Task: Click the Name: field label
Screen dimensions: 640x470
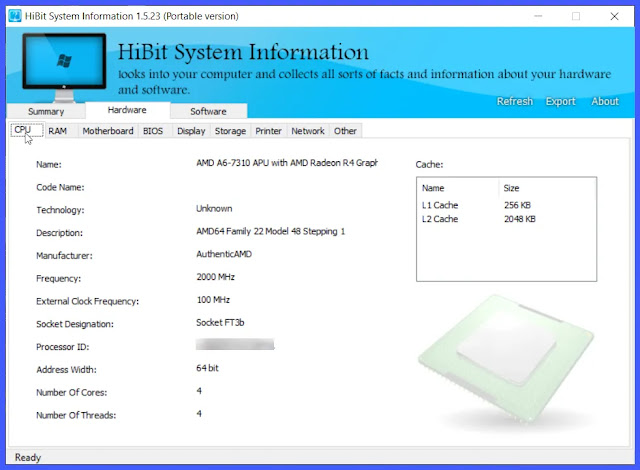Action: click(49, 164)
